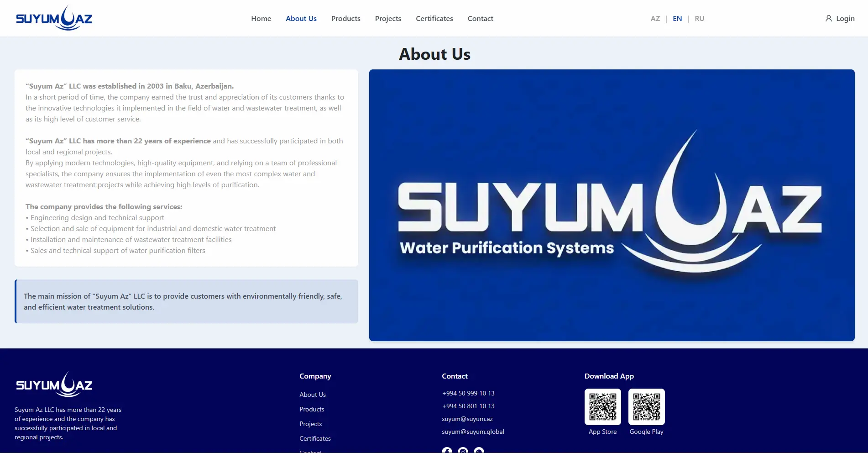The height and width of the screenshot is (453, 868).
Task: Switch site language to RU
Action: pyautogui.click(x=699, y=19)
